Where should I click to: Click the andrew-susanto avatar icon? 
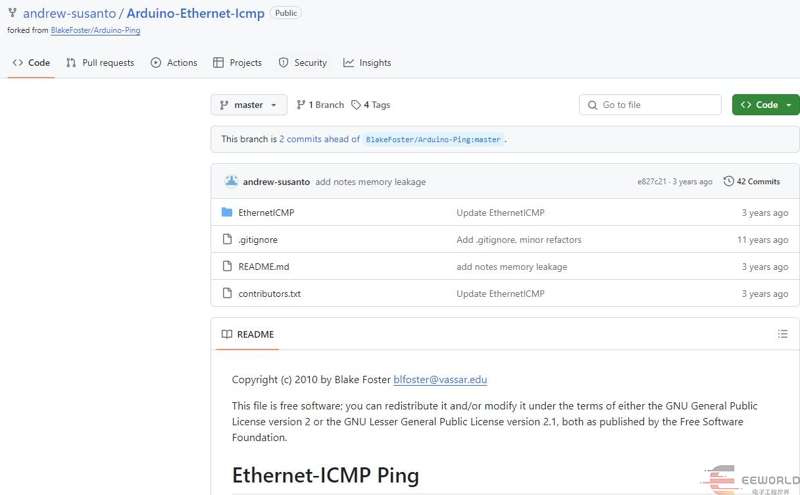(x=231, y=181)
